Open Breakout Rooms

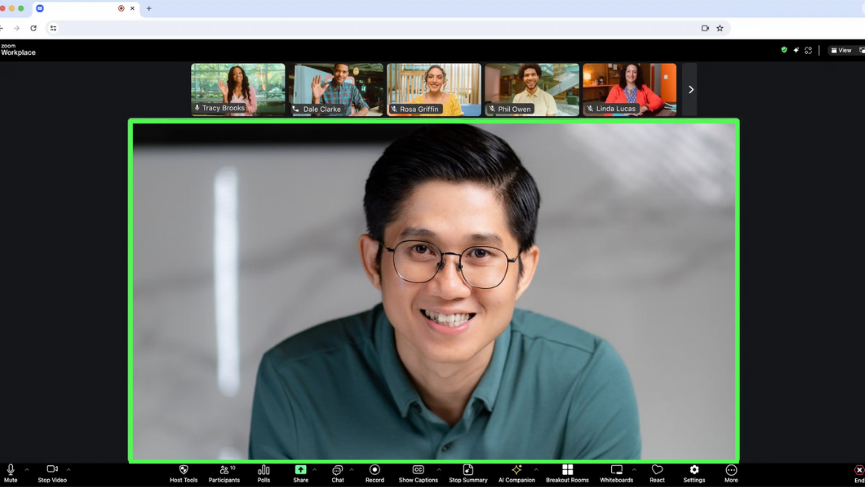(567, 470)
